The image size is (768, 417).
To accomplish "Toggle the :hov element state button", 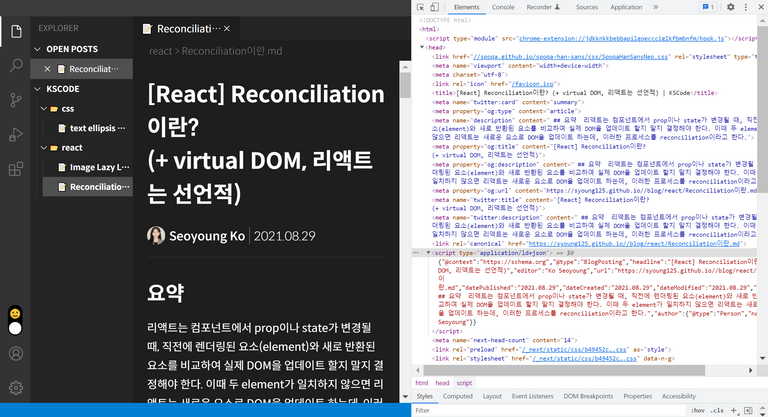I will tap(698, 411).
